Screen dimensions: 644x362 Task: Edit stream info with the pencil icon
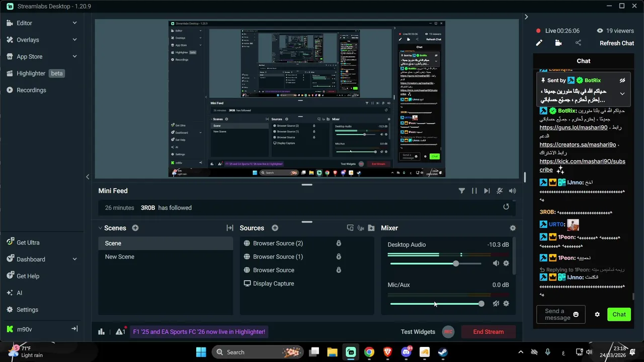tap(539, 43)
